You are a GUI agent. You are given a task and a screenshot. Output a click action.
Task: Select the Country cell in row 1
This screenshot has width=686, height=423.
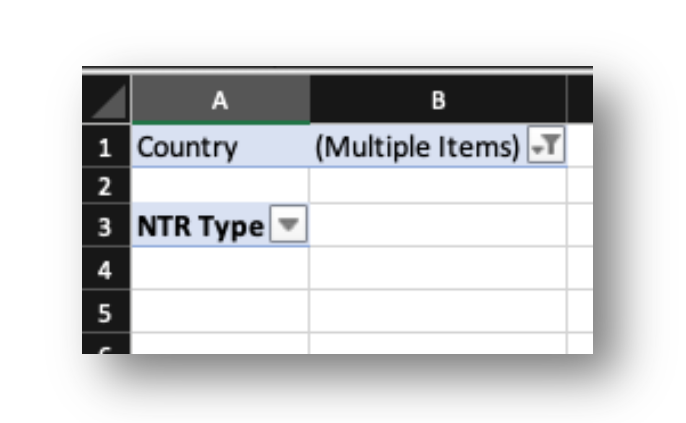click(220, 146)
